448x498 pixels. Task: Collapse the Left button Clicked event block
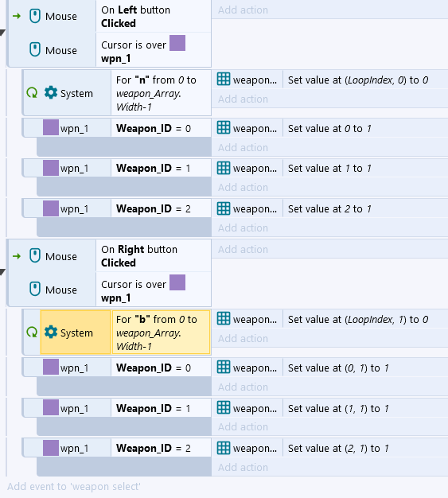tap(3, 33)
